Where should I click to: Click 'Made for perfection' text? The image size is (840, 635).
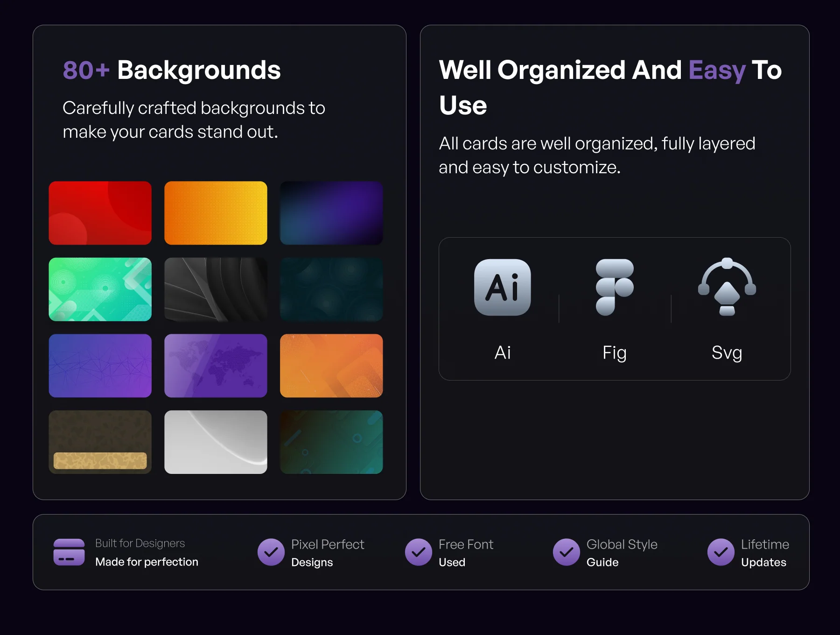point(147,562)
